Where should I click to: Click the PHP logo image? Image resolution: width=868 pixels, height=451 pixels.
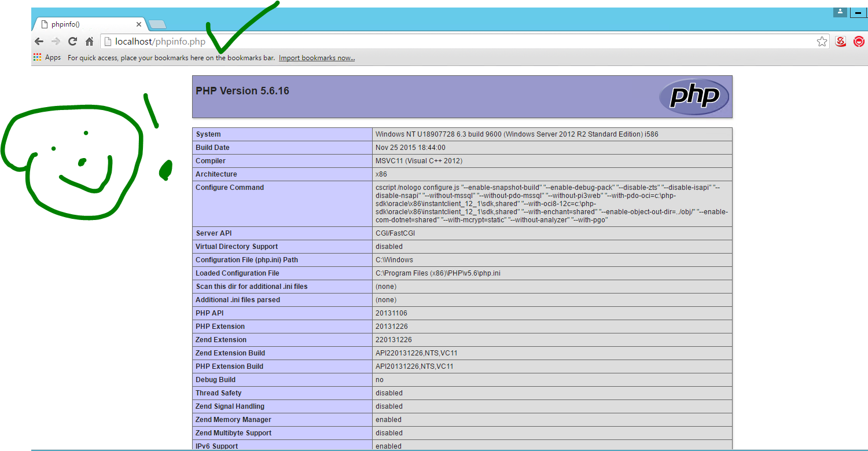coord(694,97)
